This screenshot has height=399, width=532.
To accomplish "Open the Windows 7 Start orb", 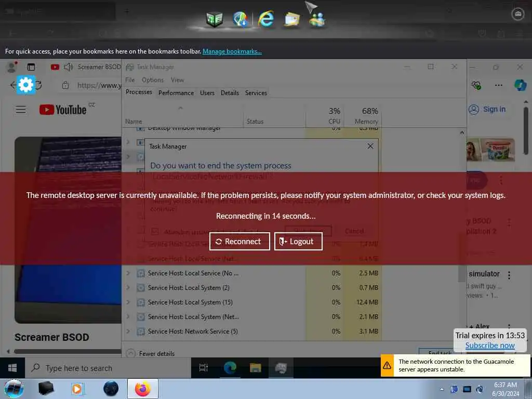I will tap(14, 389).
